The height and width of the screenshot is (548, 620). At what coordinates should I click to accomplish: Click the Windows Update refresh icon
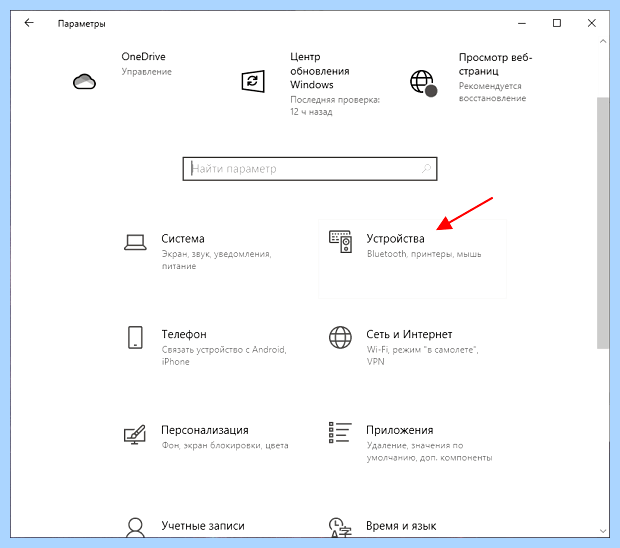click(x=253, y=81)
